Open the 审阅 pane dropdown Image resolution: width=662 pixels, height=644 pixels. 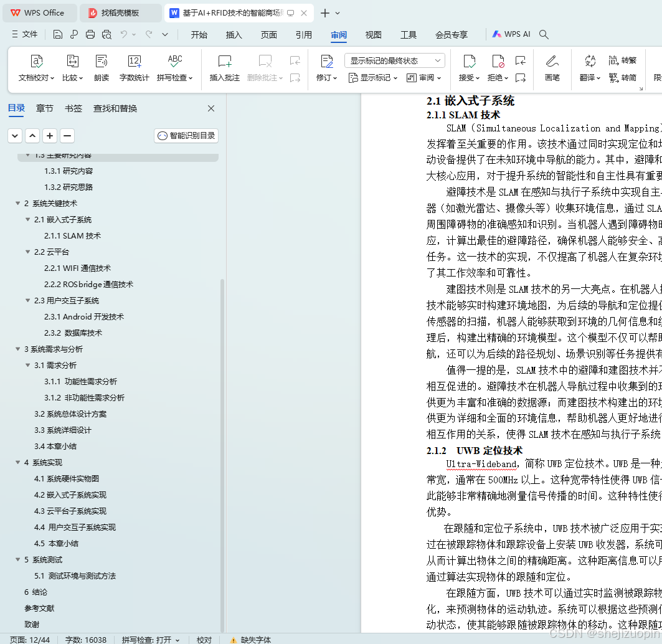tap(424, 78)
